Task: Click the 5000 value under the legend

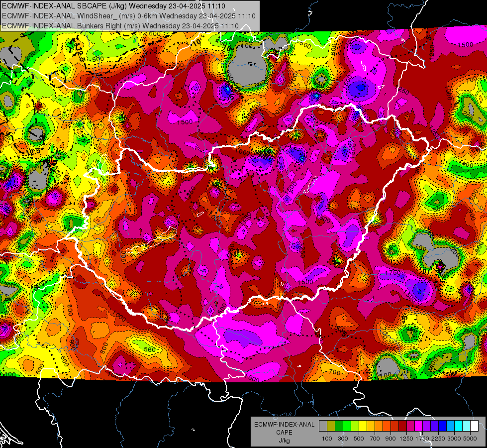Action: tap(470, 439)
